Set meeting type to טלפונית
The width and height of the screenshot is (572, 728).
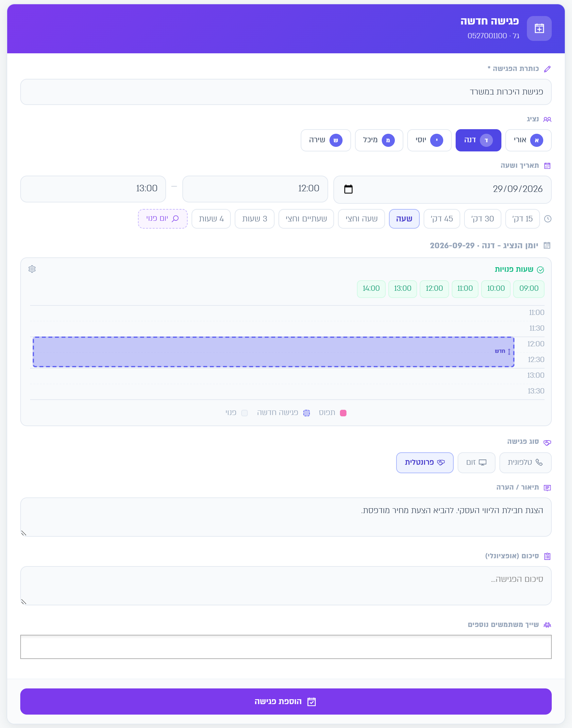click(x=525, y=463)
